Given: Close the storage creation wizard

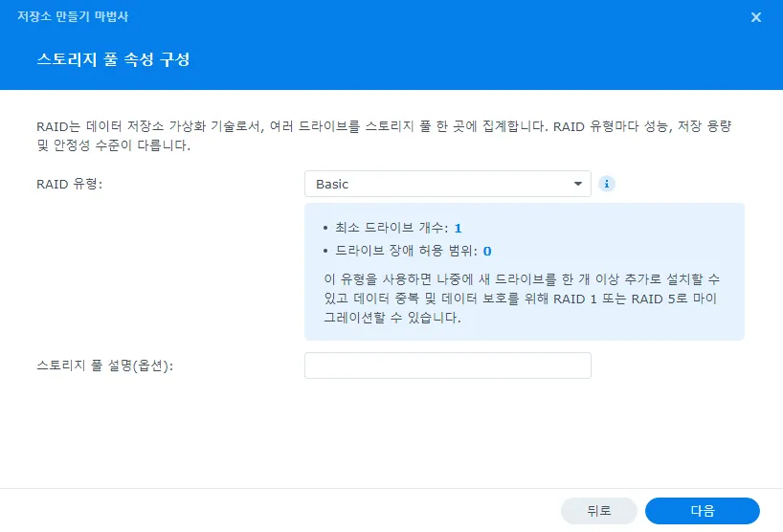Looking at the screenshot, I should [x=756, y=17].
